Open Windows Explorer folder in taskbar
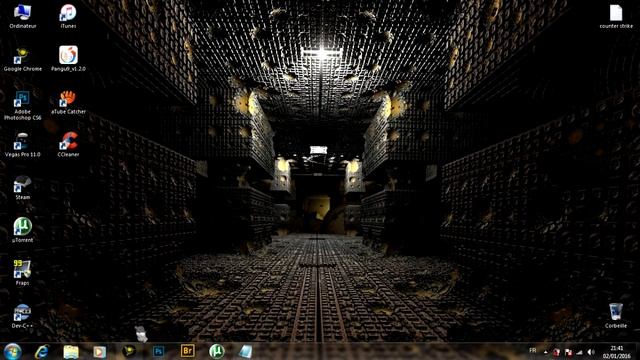This screenshot has height=360, width=640. click(71, 351)
